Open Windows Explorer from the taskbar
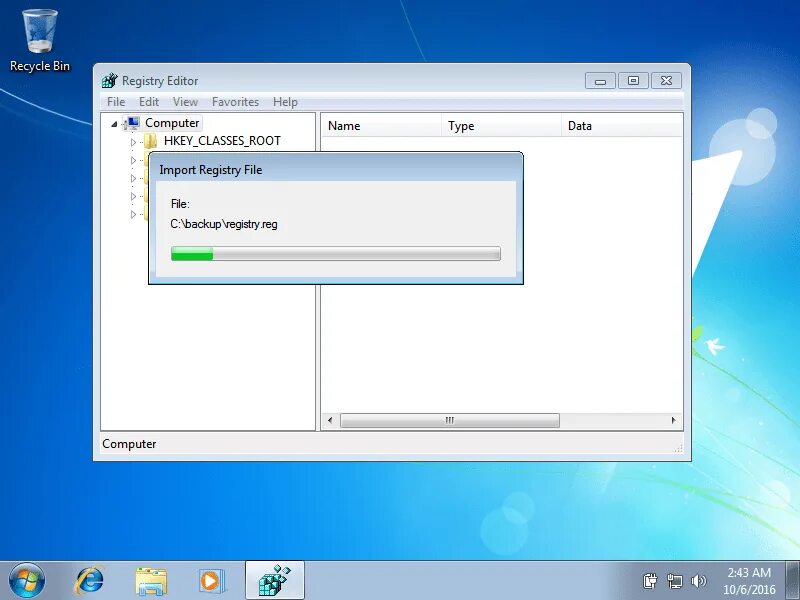800x600 pixels. pos(151,581)
